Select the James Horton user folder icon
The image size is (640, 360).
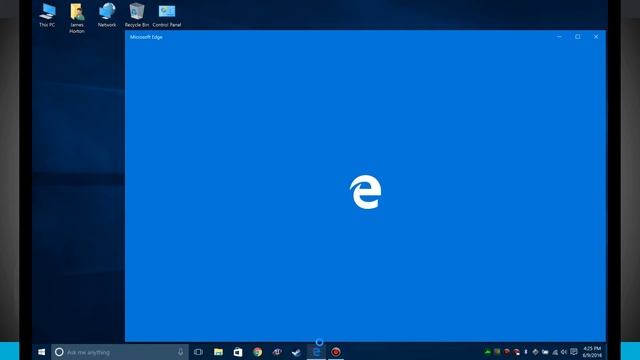[x=77, y=18]
